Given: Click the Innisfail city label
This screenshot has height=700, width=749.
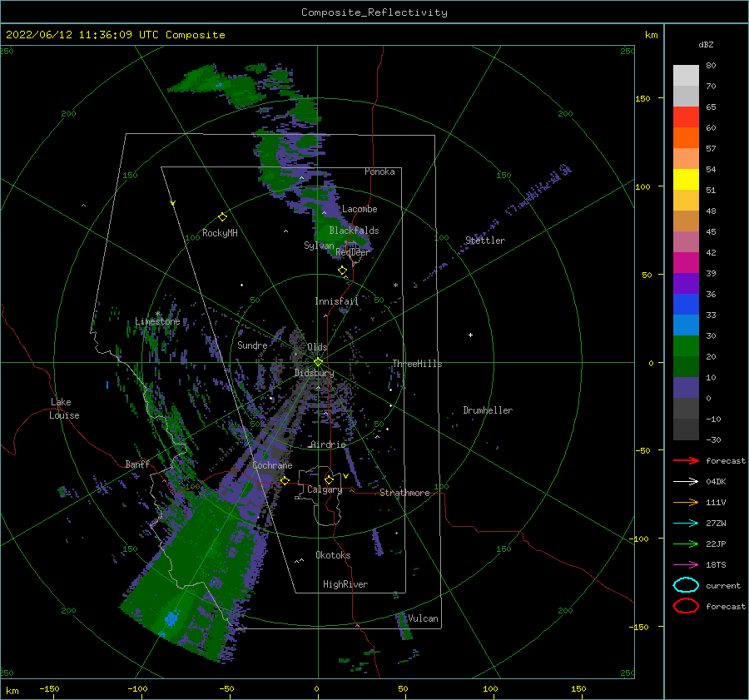Looking at the screenshot, I should click(x=336, y=301).
